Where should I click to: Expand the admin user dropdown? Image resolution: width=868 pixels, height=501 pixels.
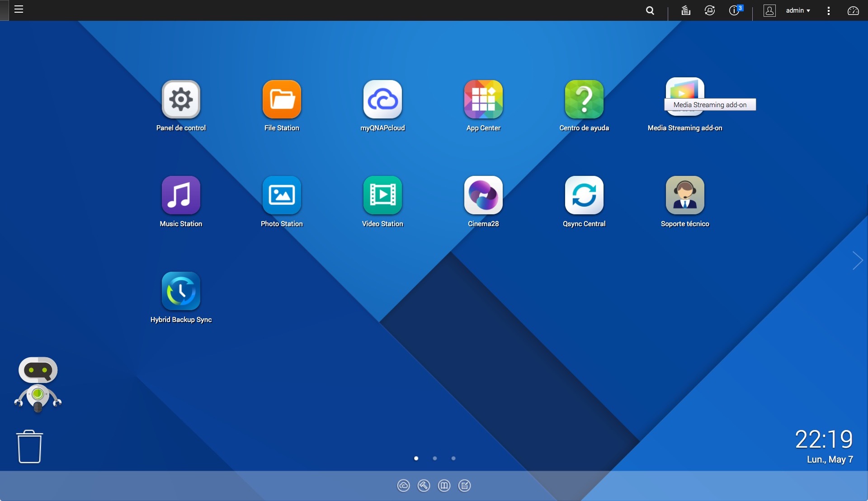797,10
